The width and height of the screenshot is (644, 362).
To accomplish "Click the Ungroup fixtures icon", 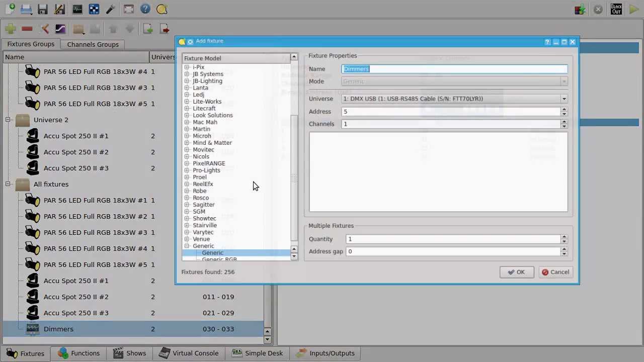I will click(x=95, y=29).
